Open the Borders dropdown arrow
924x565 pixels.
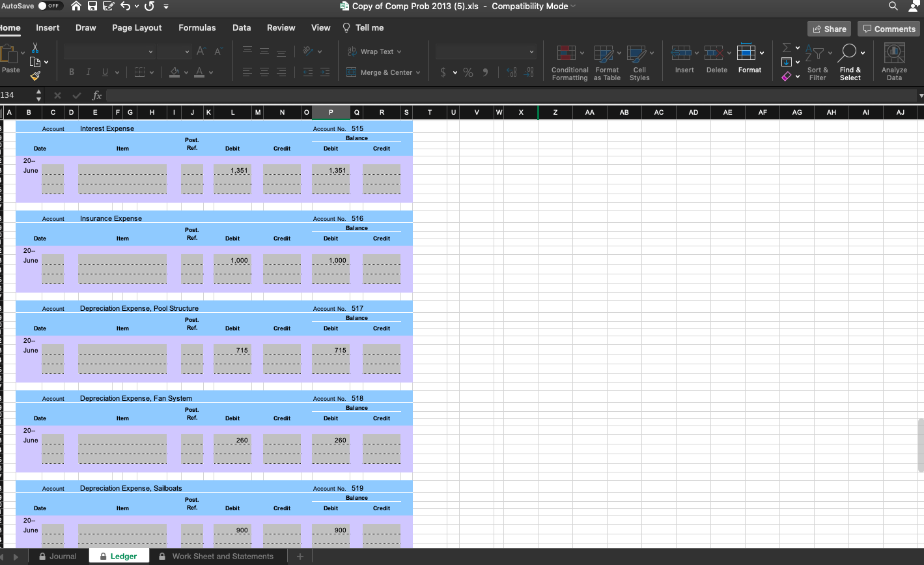click(x=151, y=72)
